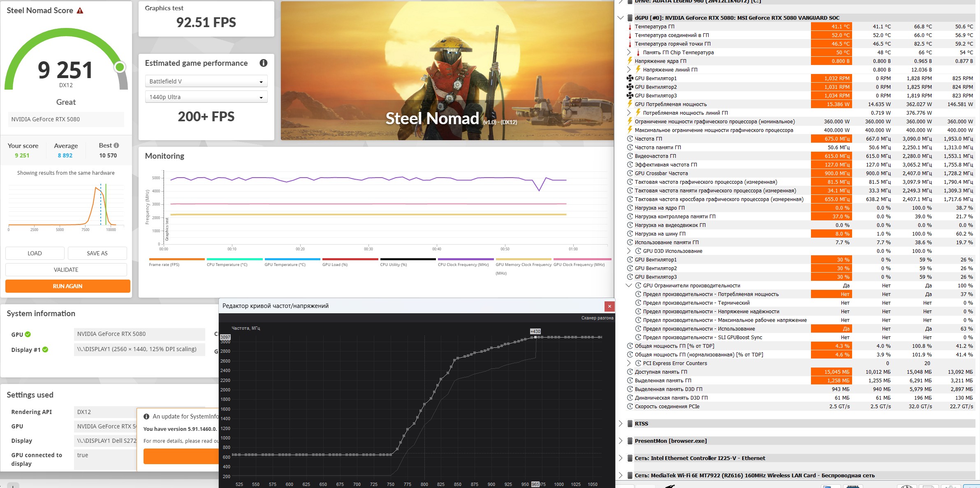Click the NVIDIA GeForce RTX 5080 field under the score

point(66,119)
